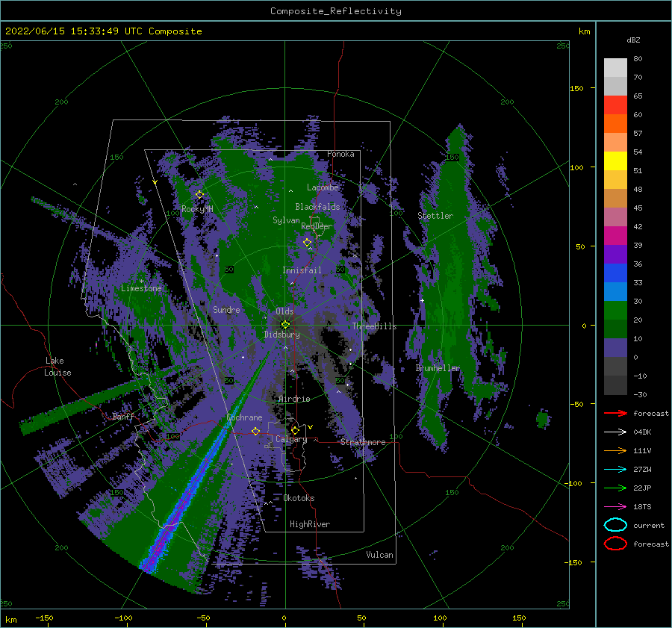Click the yellow diamond marker above RockyMH

click(199, 195)
